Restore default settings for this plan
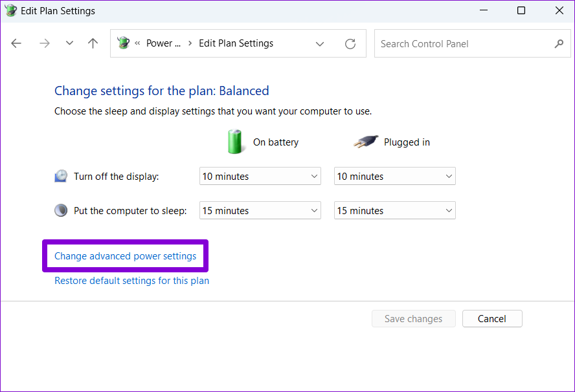 tap(131, 280)
